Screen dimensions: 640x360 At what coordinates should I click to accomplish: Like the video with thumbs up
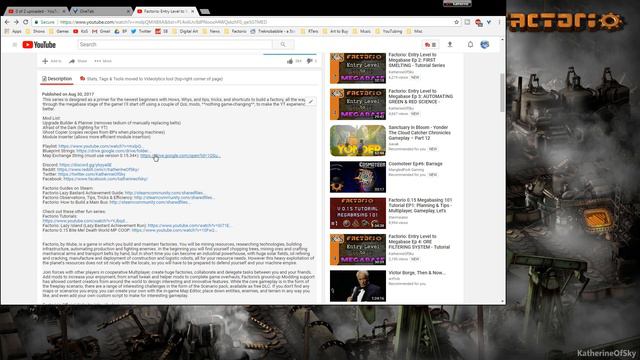coord(290,61)
